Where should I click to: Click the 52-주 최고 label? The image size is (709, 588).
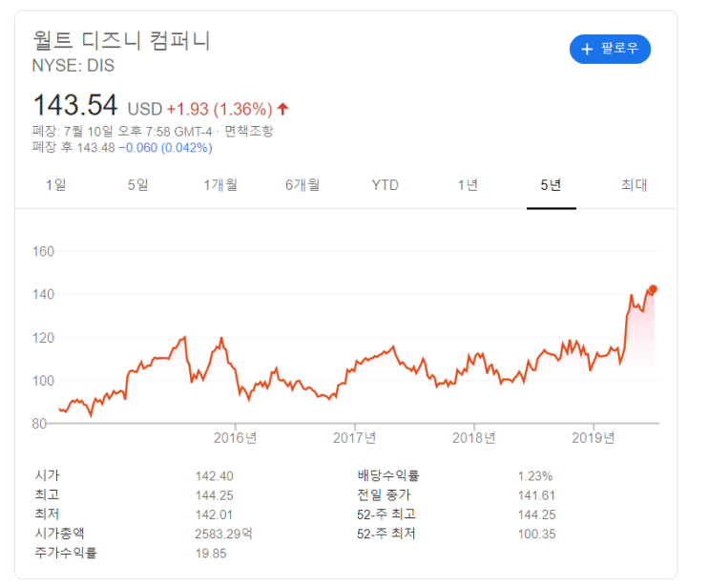click(x=386, y=514)
